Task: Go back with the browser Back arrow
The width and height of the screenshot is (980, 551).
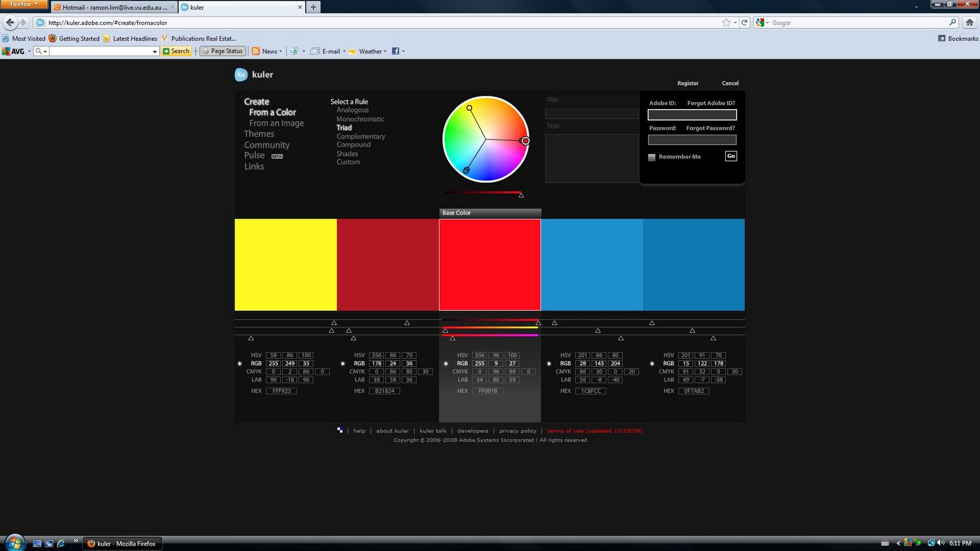Action: click(10, 23)
